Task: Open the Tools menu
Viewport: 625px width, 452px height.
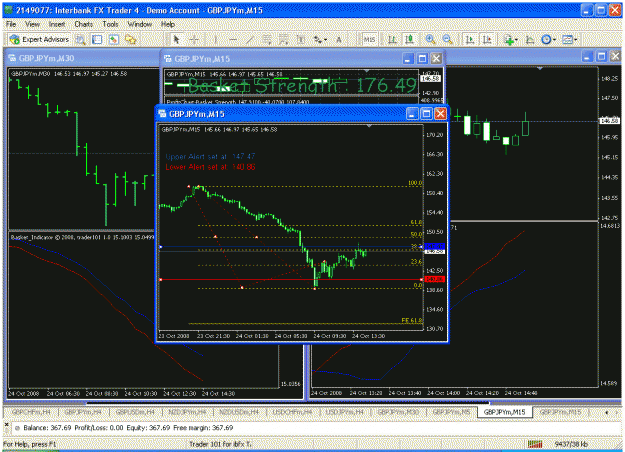Action: (x=110, y=24)
